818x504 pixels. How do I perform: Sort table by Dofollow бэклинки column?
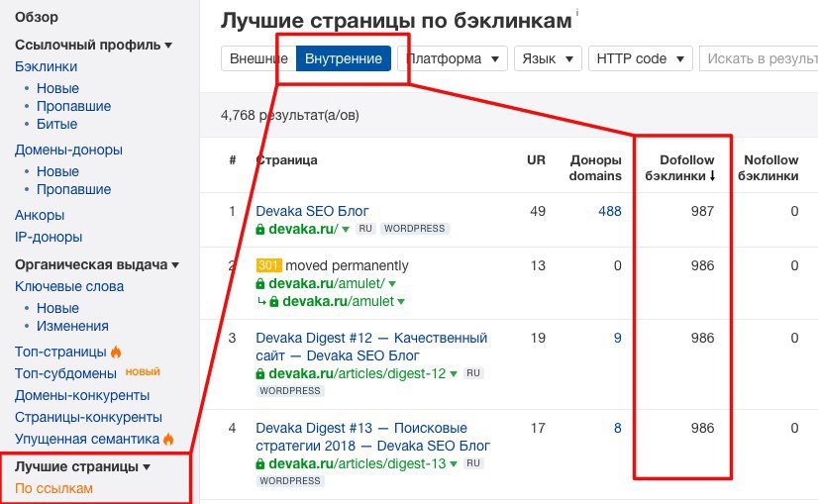coord(680,167)
